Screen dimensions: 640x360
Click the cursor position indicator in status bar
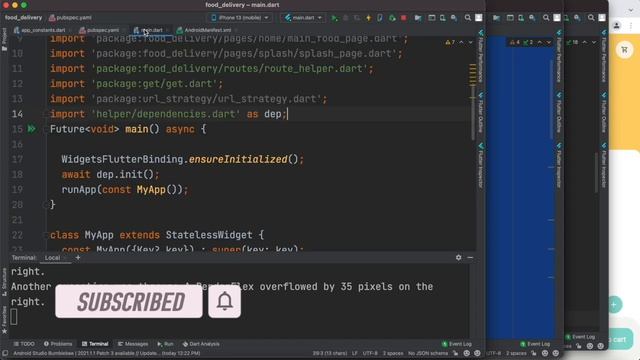[x=330, y=353]
